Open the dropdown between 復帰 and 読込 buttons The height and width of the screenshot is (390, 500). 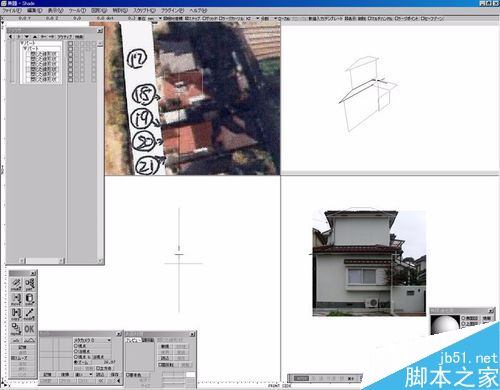(84, 375)
